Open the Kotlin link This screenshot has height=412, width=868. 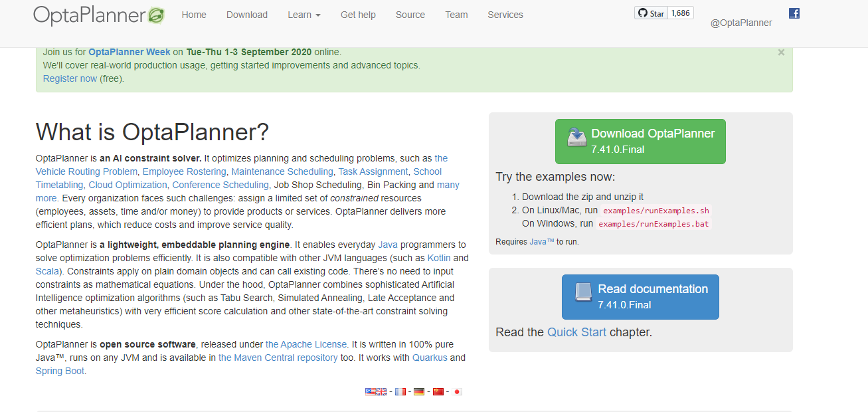[x=439, y=258]
